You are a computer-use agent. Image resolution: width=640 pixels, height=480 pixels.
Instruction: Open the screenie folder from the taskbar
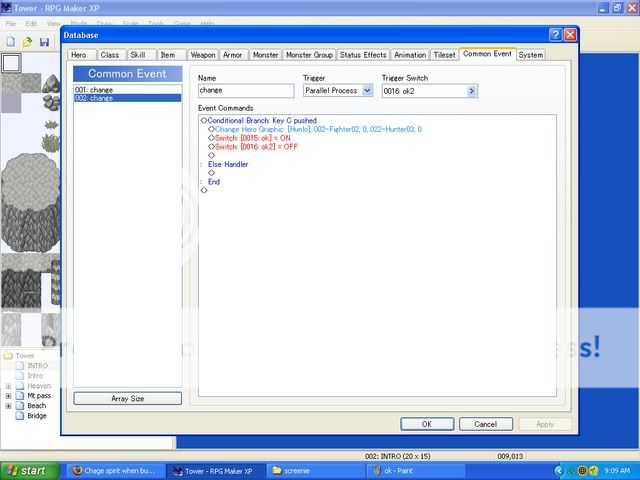pyautogui.click(x=300, y=470)
